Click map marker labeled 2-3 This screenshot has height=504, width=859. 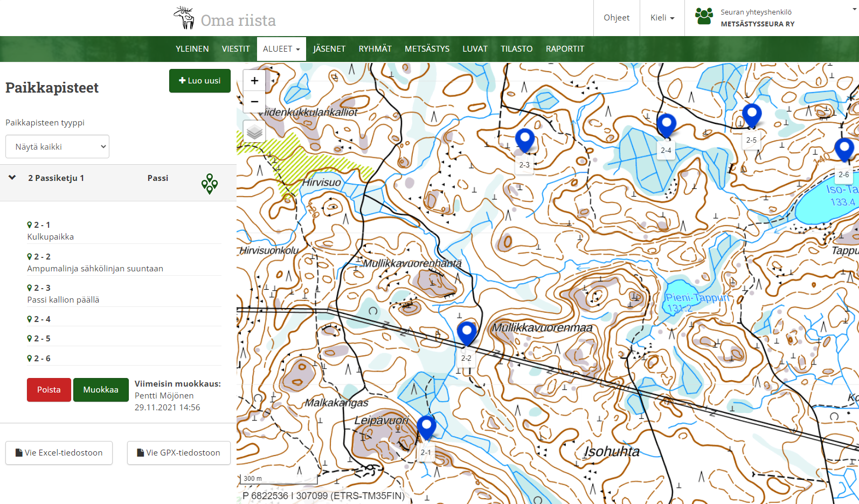(524, 141)
